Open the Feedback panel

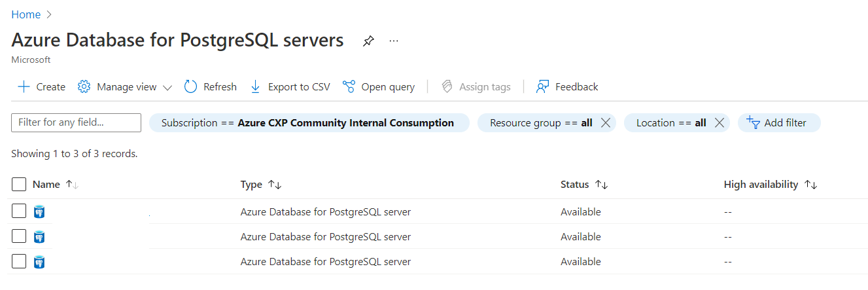point(567,86)
